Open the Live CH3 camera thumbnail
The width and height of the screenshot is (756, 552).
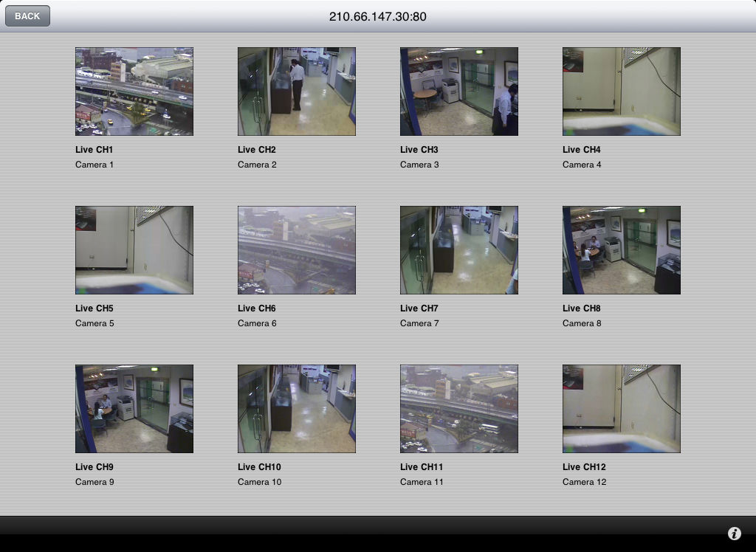459,91
